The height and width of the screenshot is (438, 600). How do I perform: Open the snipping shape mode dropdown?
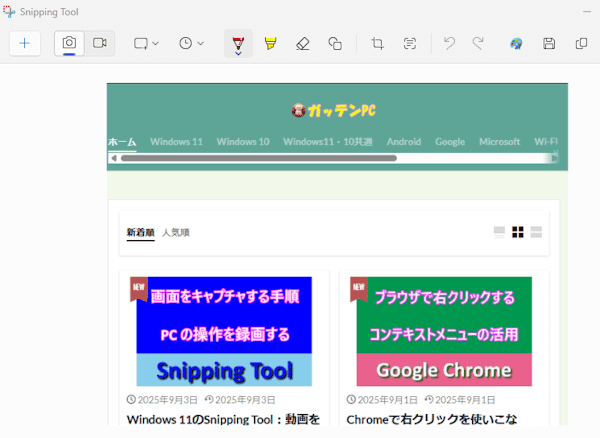(x=146, y=44)
